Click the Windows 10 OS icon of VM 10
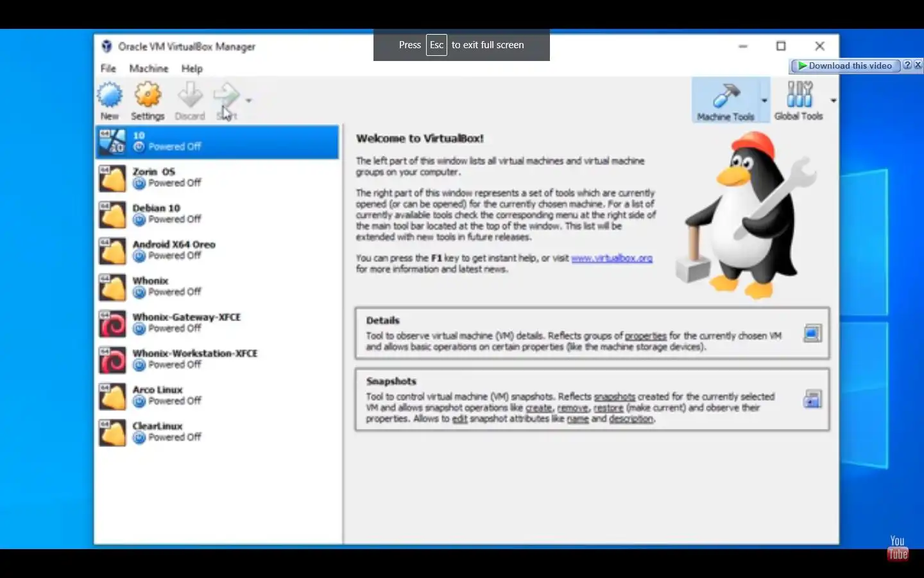This screenshot has width=924, height=578. (112, 142)
